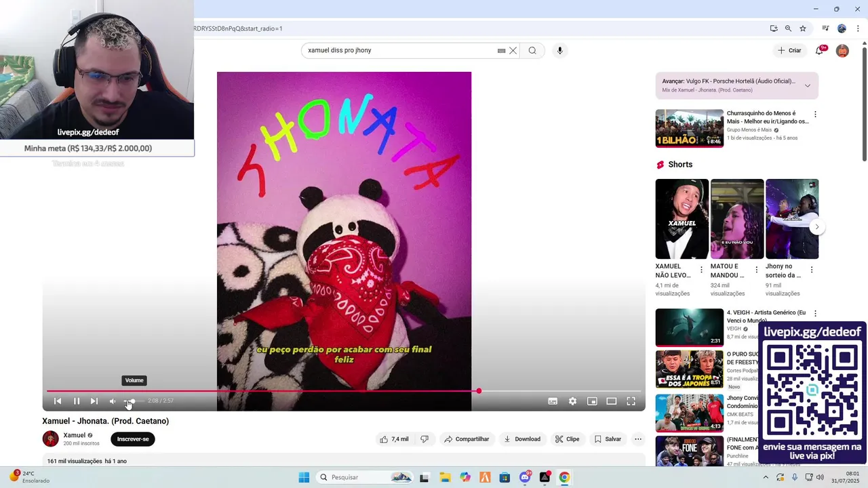Screen dimensions: 868x488
Task: Open the Chrome profile avatar
Action: [842, 28]
